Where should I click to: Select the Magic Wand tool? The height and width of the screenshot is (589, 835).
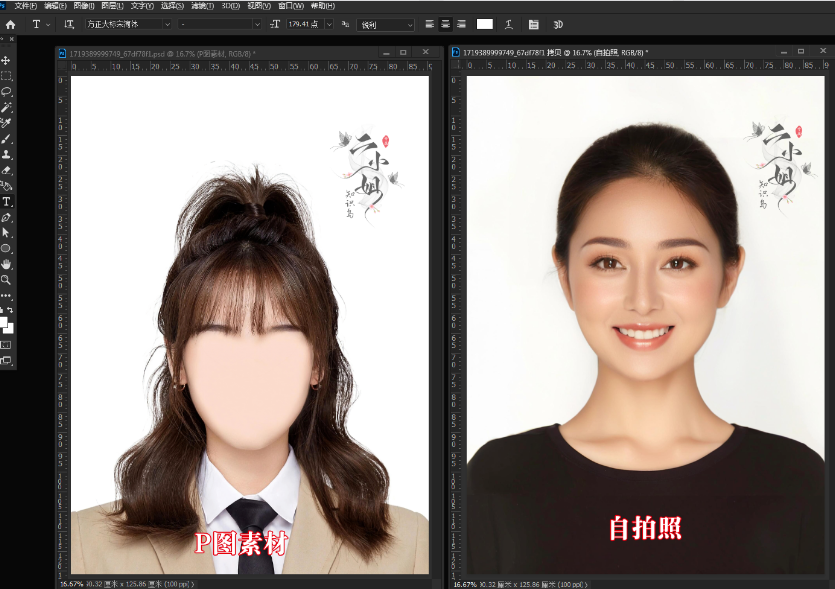(x=6, y=108)
